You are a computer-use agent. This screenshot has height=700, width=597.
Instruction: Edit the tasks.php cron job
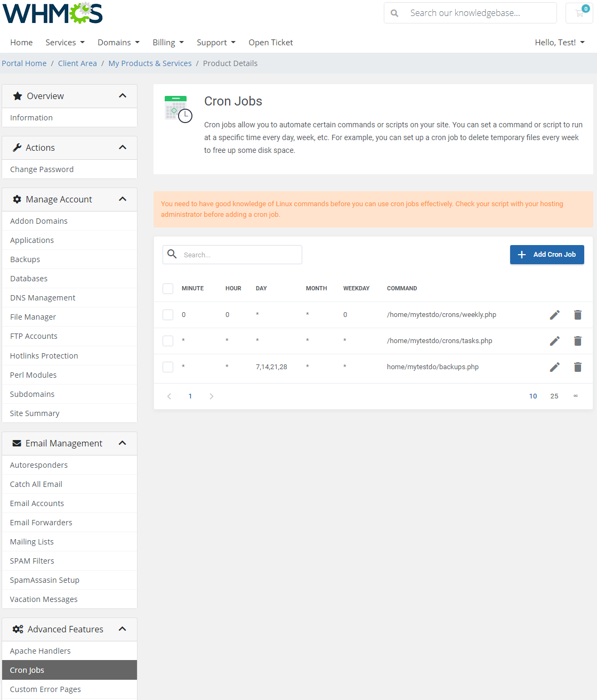point(555,341)
